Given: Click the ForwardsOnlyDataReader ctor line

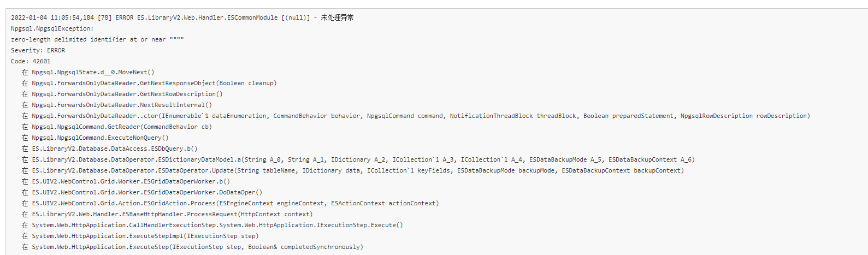Looking at the screenshot, I should [x=416, y=116].
